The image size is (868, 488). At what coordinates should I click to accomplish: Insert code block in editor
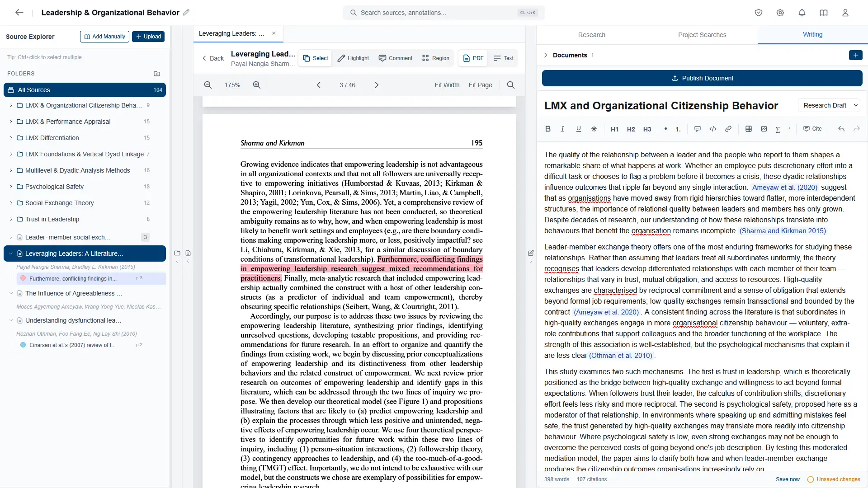tap(713, 129)
